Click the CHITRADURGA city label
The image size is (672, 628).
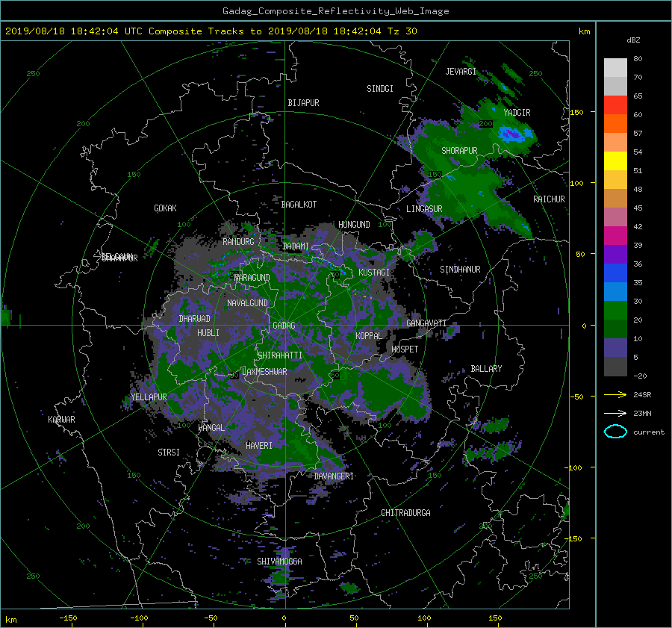click(406, 513)
